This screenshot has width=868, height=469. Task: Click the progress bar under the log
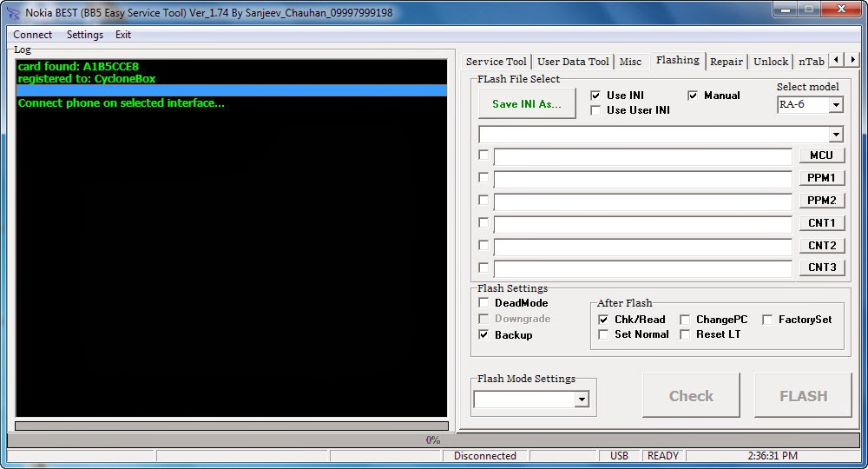pos(232,426)
